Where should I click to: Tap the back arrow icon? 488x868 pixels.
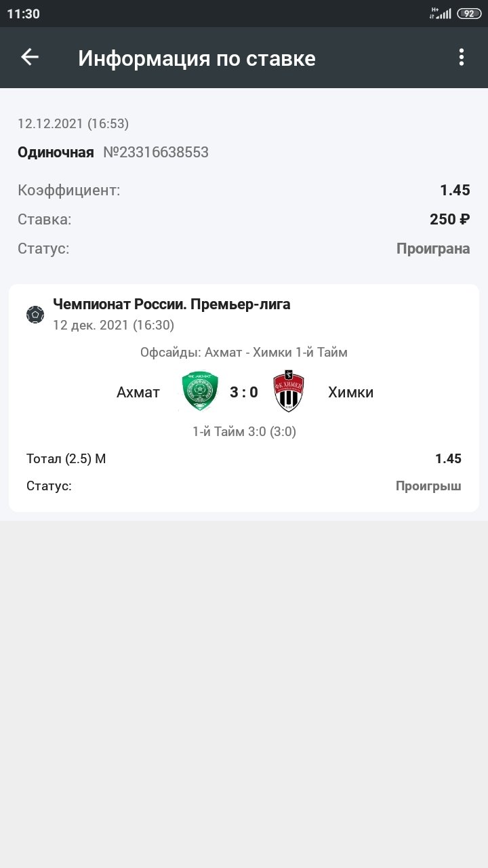[30, 58]
